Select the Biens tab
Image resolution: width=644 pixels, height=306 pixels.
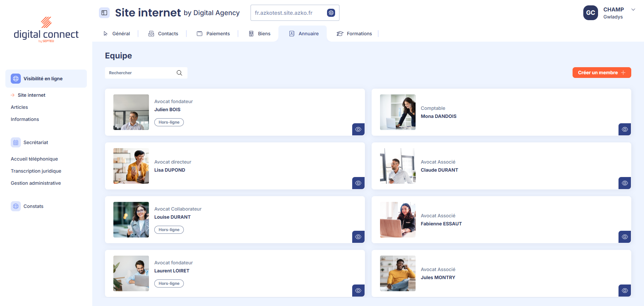coord(260,34)
